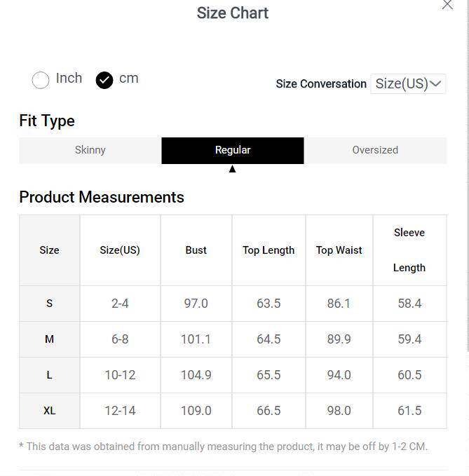Image resolution: width=469 pixels, height=476 pixels.
Task: Click the Sleeve Length column header
Action: pyautogui.click(x=409, y=250)
